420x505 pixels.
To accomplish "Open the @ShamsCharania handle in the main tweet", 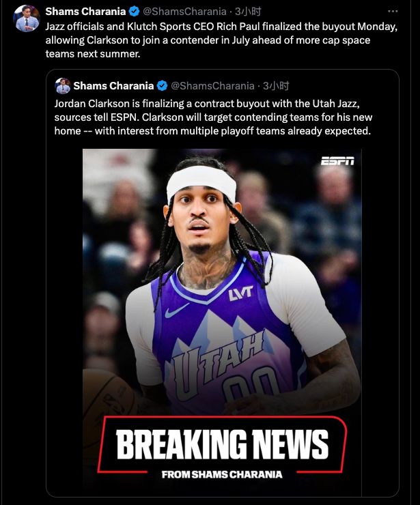I will pos(184,12).
